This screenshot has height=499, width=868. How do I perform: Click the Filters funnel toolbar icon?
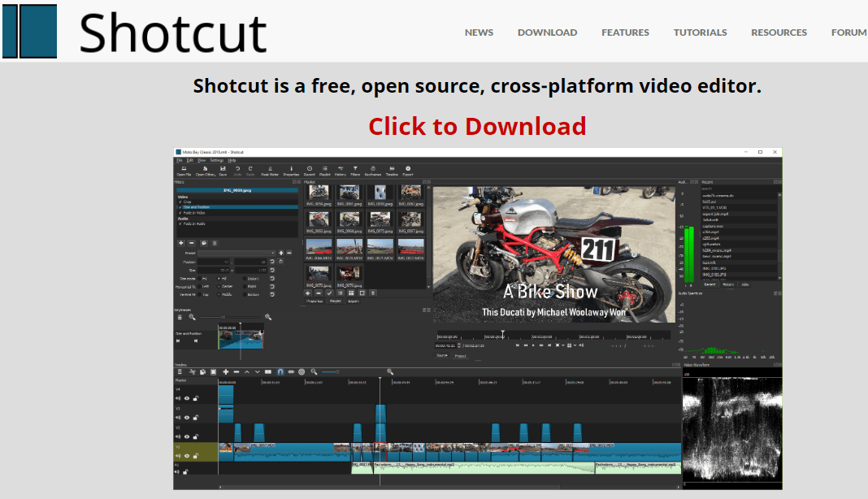tap(355, 171)
